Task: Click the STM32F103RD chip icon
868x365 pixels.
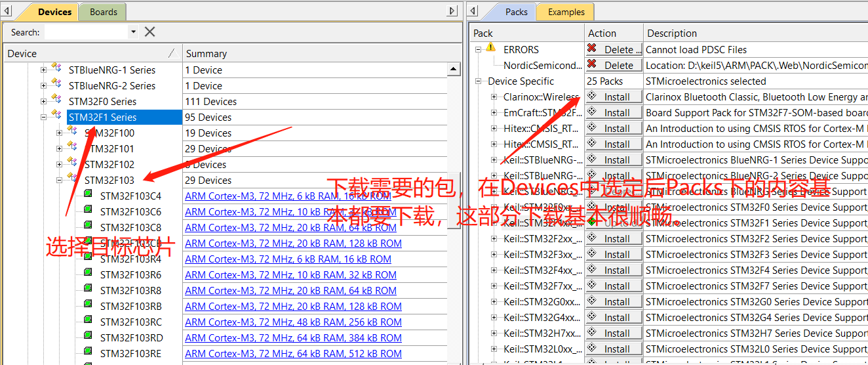Action: 88,336
